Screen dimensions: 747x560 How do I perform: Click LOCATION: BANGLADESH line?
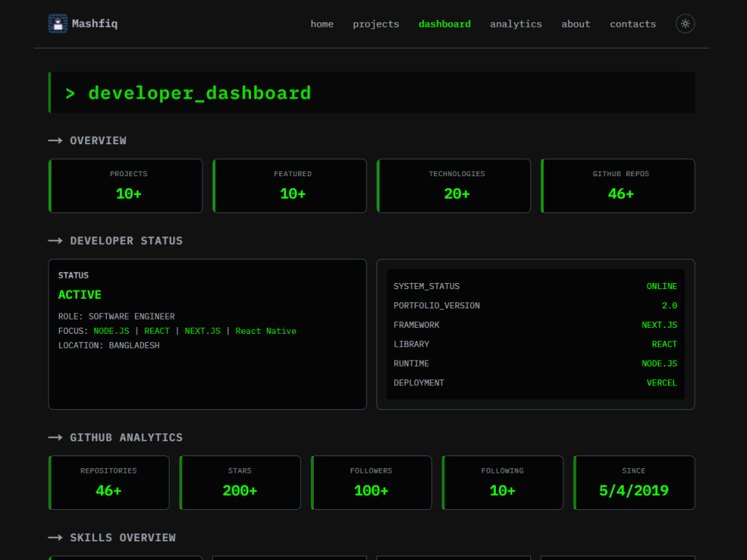(x=108, y=345)
